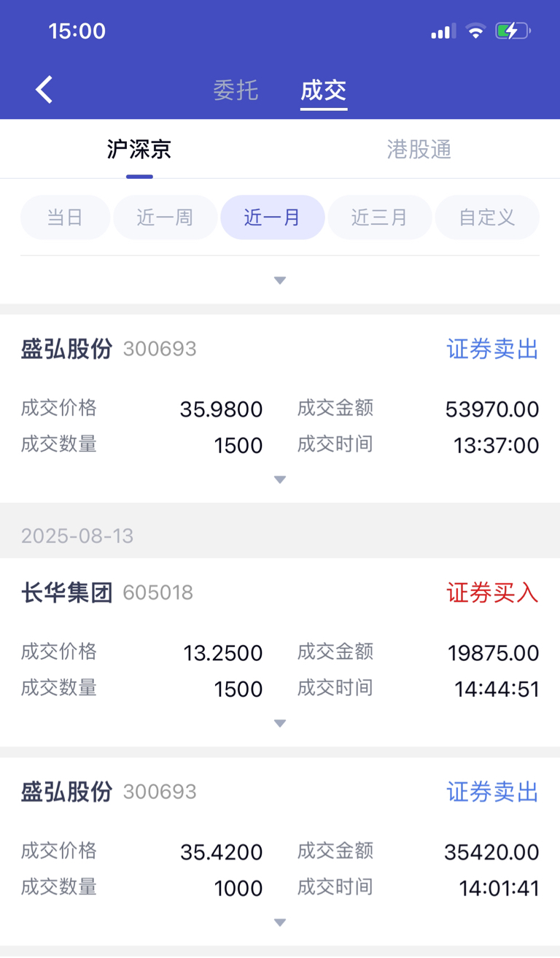Filter records by 当日
The image size is (560, 958).
pyautogui.click(x=65, y=217)
